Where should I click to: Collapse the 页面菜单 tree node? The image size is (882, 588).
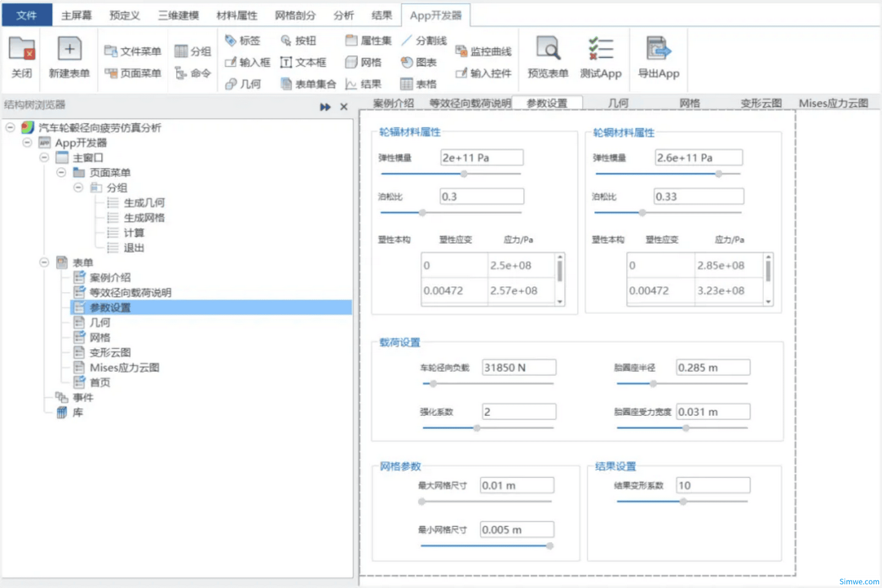61,172
